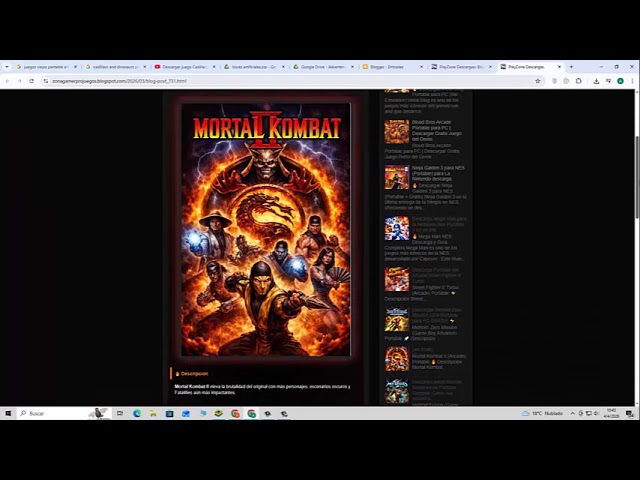Open Metroid Zero Mission sidebar thumbnail

(396, 319)
